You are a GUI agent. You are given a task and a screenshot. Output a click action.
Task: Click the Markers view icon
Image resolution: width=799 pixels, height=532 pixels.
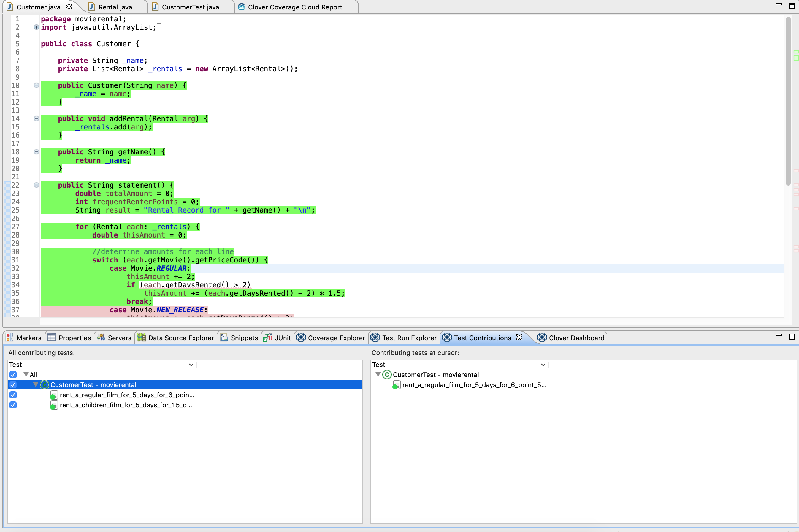pyautogui.click(x=9, y=337)
